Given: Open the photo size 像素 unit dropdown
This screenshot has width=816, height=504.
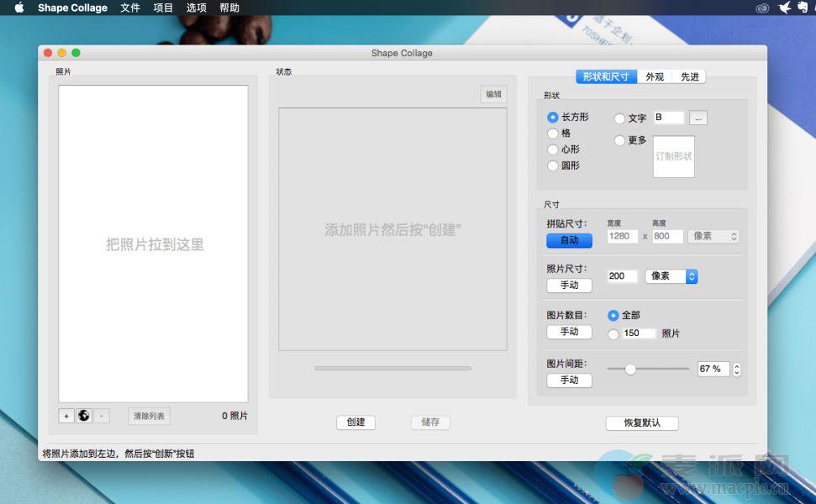Looking at the screenshot, I should 671,276.
